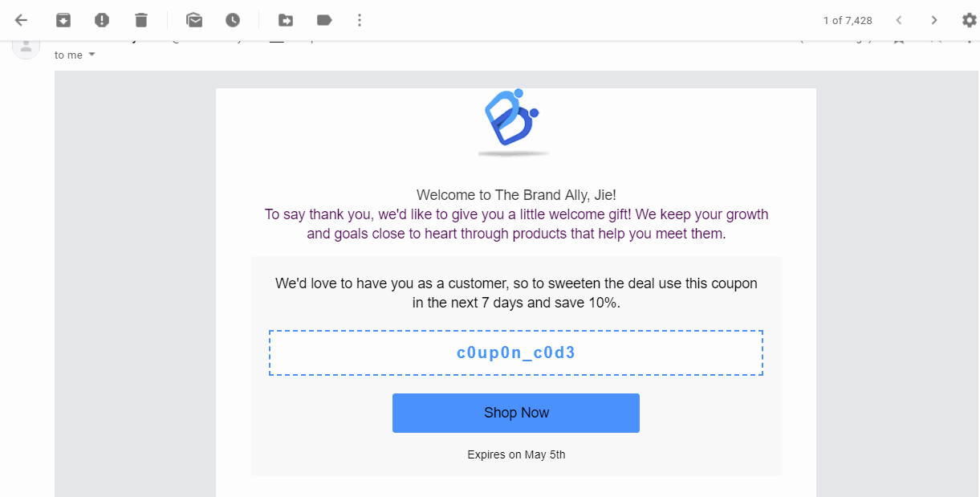Viewport: 980px width, 497px height.
Task: Click the sender's profile avatar
Action: click(26, 47)
